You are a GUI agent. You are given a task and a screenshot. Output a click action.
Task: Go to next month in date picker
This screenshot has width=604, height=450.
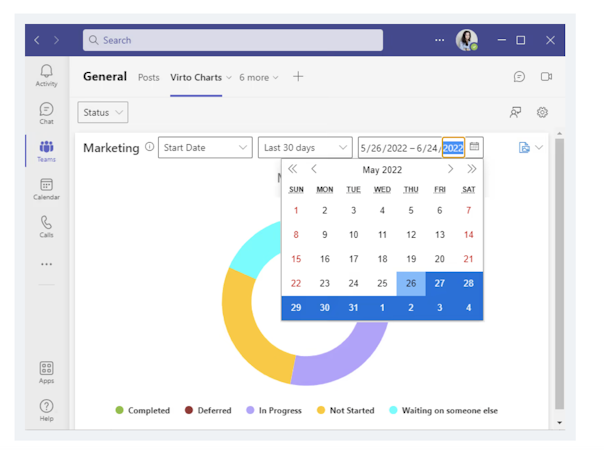pyautogui.click(x=450, y=169)
